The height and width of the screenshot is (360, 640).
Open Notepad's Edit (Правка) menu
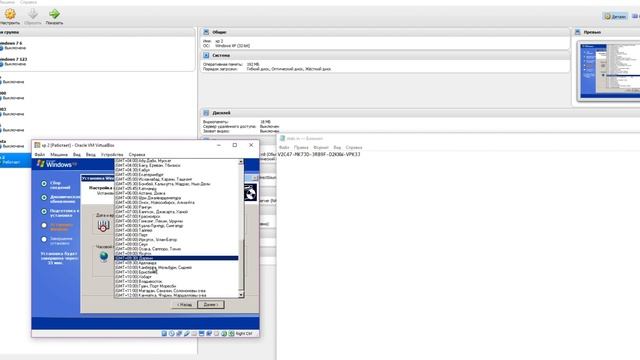[x=301, y=147]
